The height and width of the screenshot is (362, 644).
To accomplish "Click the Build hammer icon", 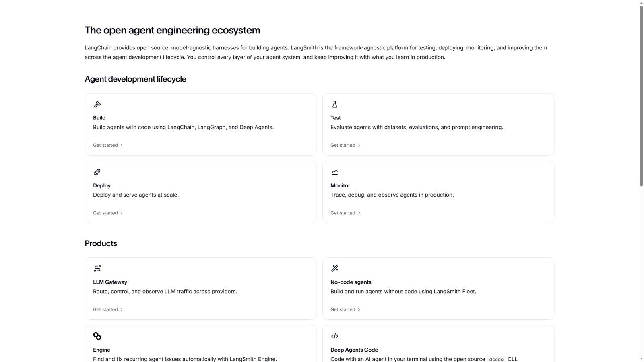I will click(x=97, y=105).
